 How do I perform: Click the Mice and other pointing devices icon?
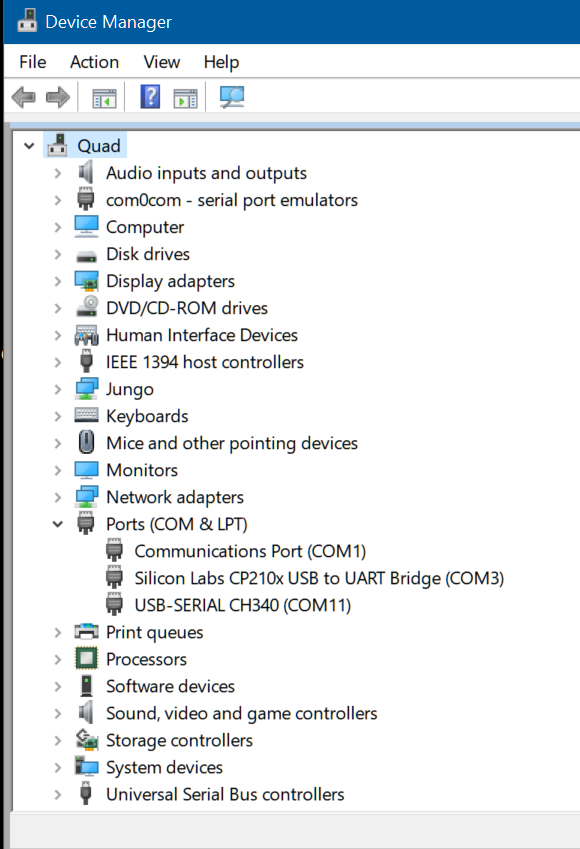(x=86, y=442)
